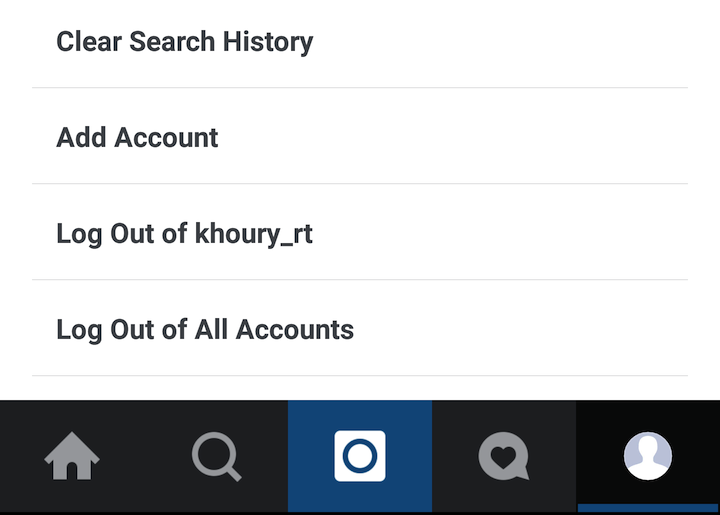Choose Add Account option
720x515 pixels.
tap(138, 137)
